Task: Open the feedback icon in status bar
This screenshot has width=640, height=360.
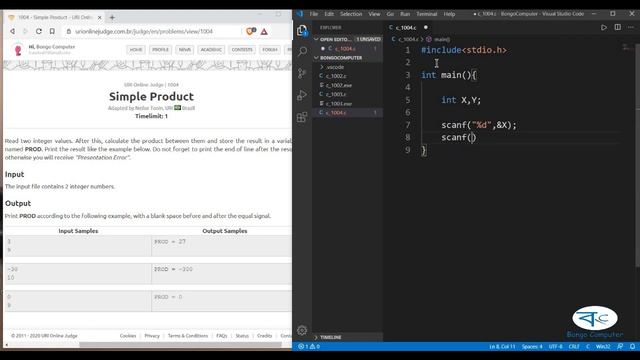Action: click(620, 347)
